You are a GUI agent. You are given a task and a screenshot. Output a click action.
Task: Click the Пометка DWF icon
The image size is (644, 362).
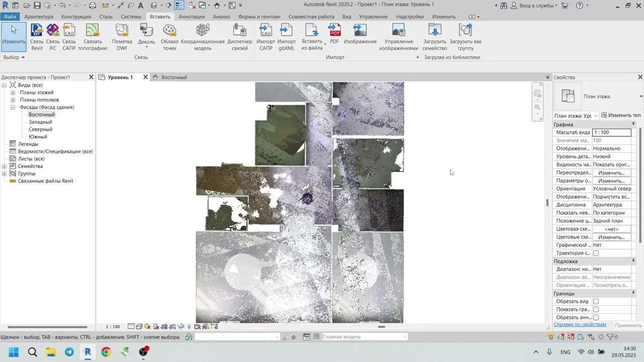[122, 37]
